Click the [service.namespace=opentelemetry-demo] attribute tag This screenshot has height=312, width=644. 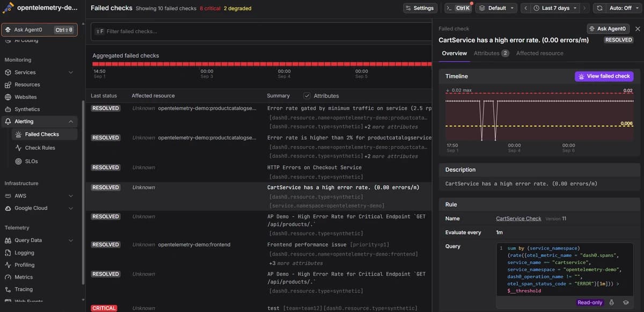pyautogui.click(x=327, y=206)
